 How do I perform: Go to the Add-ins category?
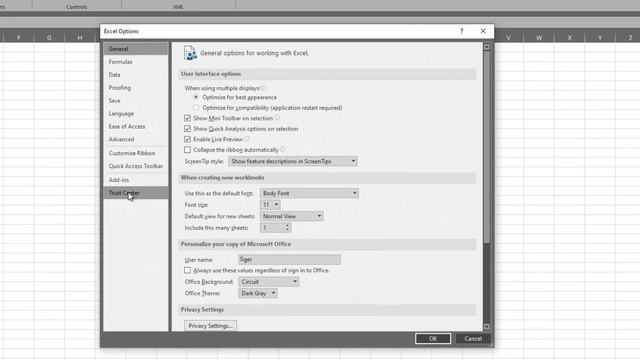point(136,180)
